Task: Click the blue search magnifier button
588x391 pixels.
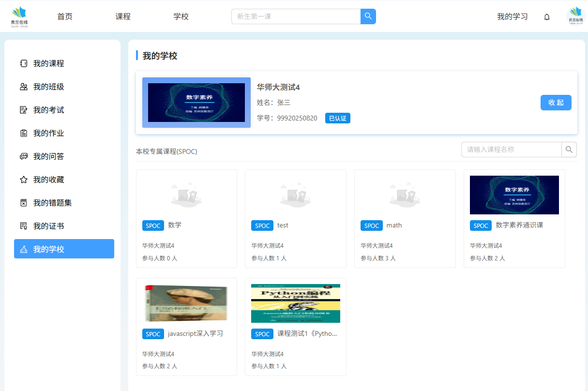Action: point(368,16)
